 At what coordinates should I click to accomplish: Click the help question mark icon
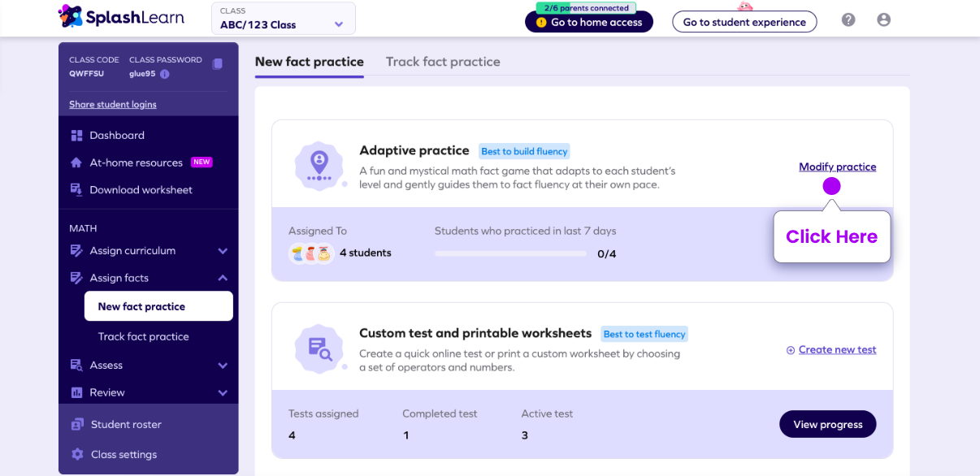[848, 19]
